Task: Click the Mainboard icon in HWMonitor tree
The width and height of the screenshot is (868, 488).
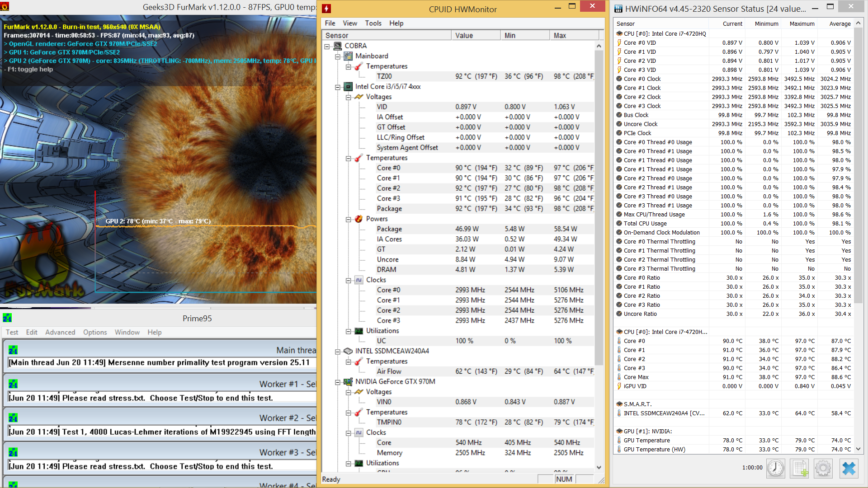Action: (348, 56)
